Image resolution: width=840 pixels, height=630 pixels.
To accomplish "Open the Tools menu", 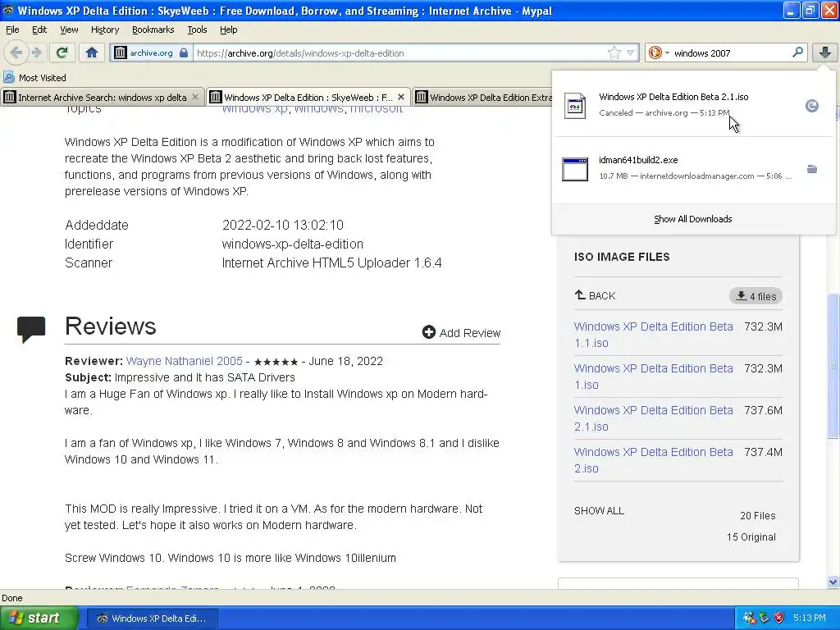I will (x=197, y=30).
